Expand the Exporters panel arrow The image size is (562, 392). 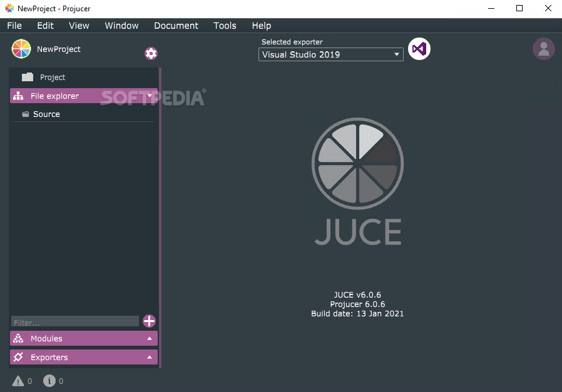click(x=150, y=357)
